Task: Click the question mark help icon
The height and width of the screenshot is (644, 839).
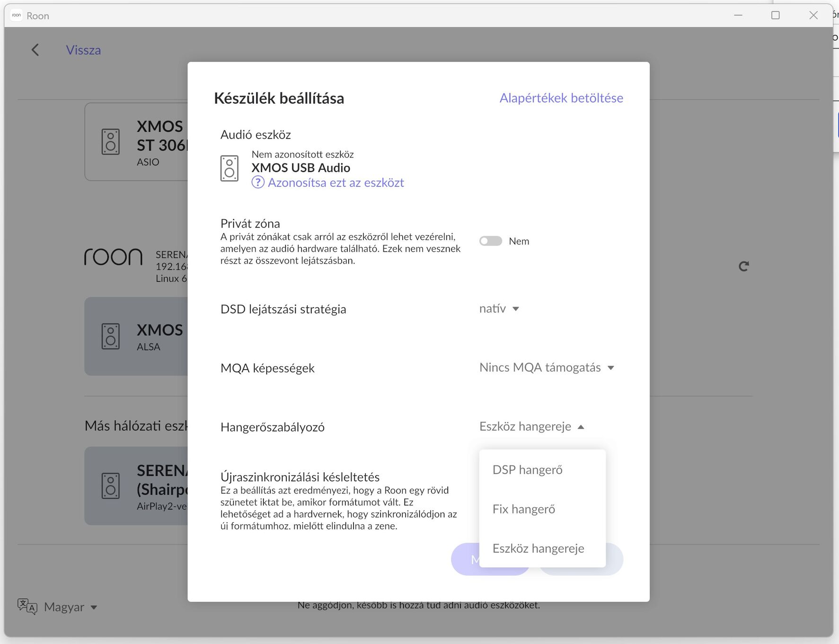Action: 258,183
